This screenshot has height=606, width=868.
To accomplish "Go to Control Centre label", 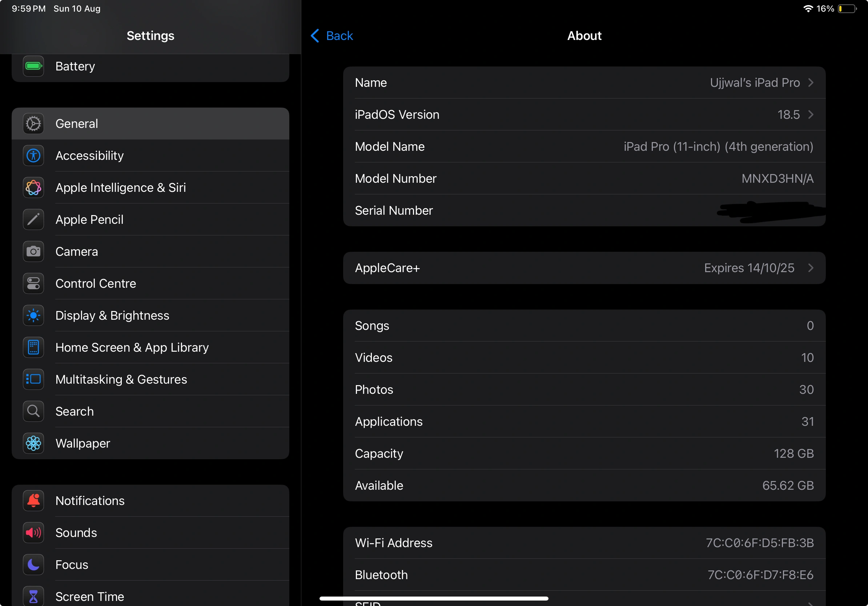I will point(96,283).
